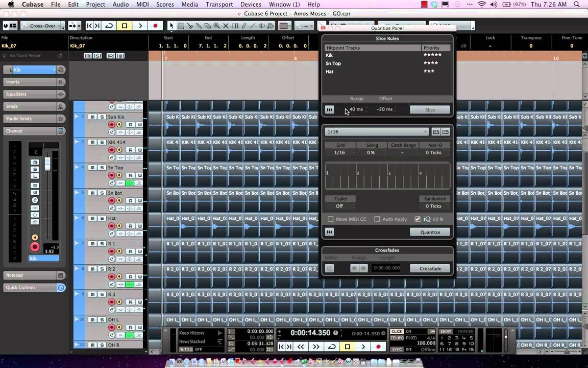Select the Draw pencil tool

(244, 26)
